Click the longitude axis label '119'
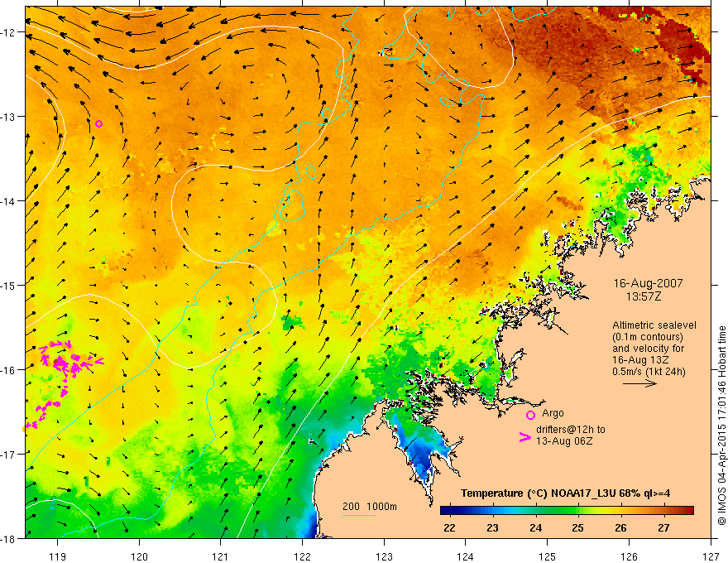728x563 pixels. point(58,556)
